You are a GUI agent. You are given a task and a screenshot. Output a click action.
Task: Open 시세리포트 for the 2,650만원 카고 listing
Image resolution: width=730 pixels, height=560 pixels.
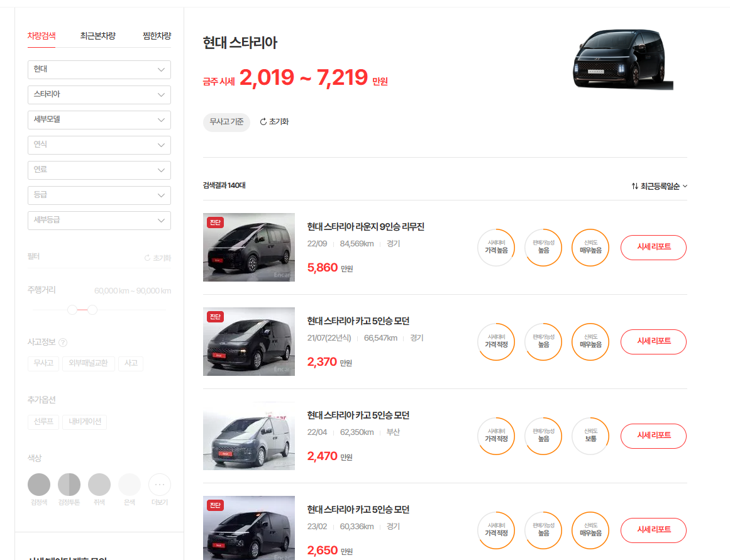pos(654,530)
